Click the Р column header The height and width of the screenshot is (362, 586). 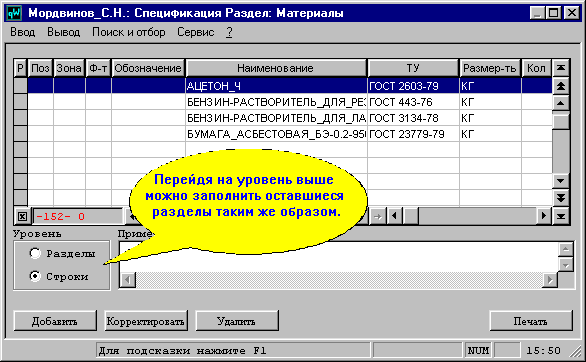[x=21, y=68]
